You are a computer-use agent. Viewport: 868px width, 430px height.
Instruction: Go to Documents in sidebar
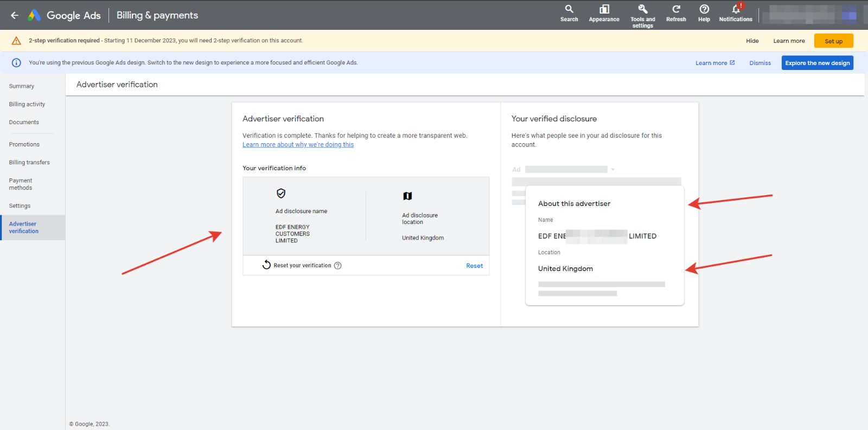[24, 123]
